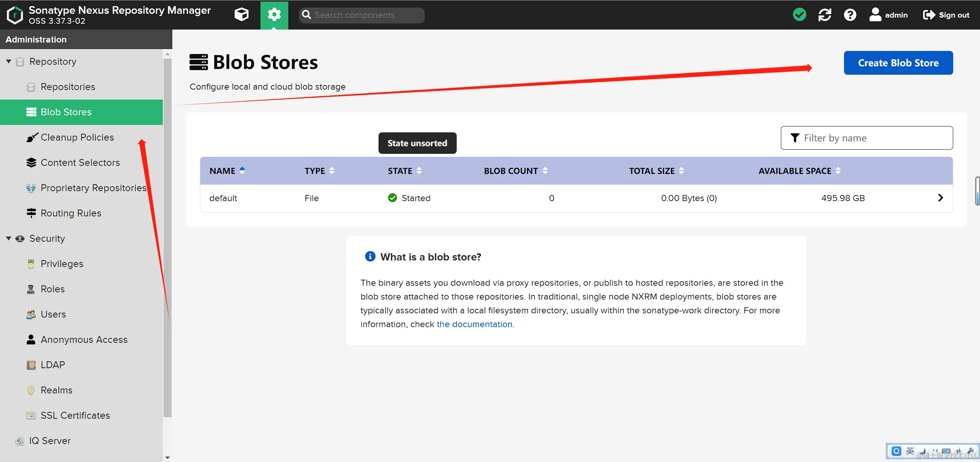The width and height of the screenshot is (980, 462).
Task: Click the Refresh arrows icon
Action: click(825, 15)
